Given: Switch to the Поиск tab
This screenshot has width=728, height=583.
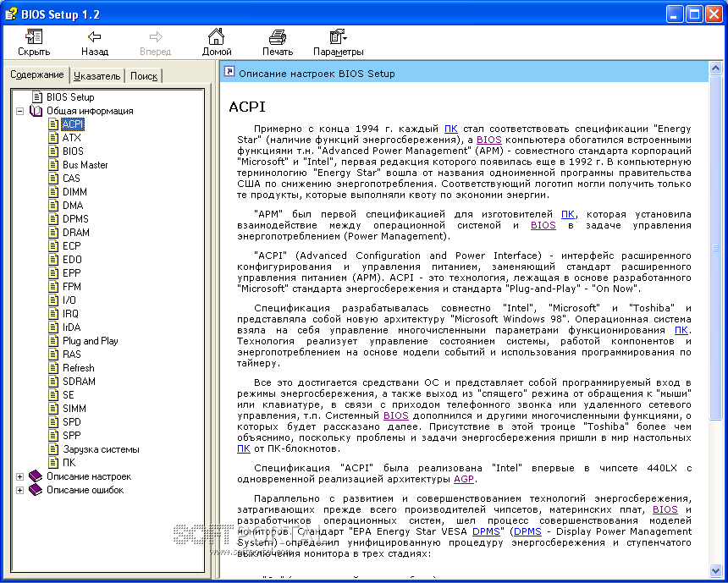Looking at the screenshot, I should coord(143,76).
